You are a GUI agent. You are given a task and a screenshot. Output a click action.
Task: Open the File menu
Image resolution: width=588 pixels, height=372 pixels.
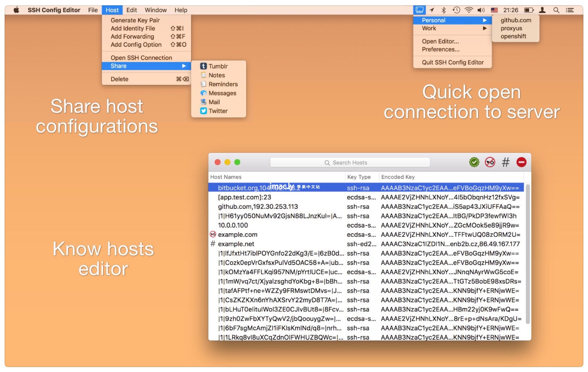93,10
